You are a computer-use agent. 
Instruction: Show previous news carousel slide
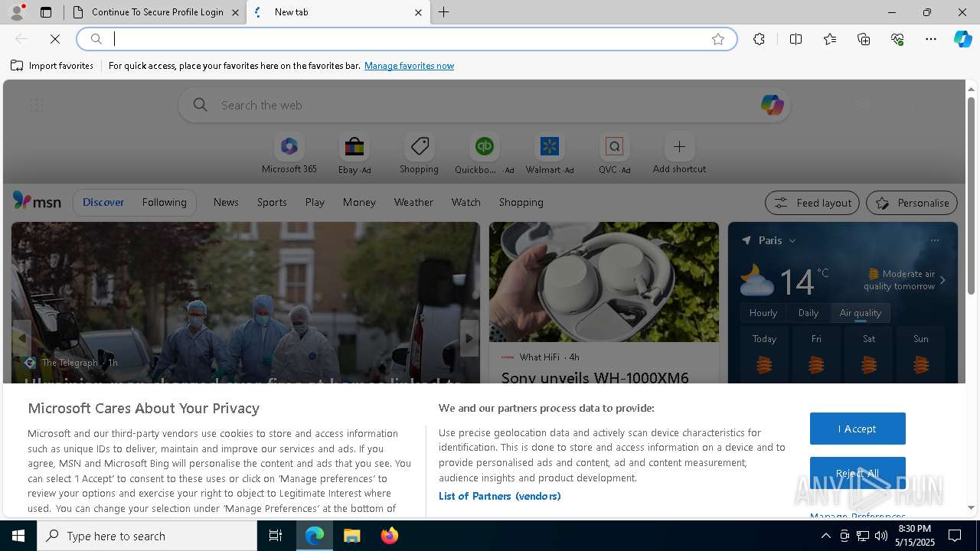[x=21, y=338]
